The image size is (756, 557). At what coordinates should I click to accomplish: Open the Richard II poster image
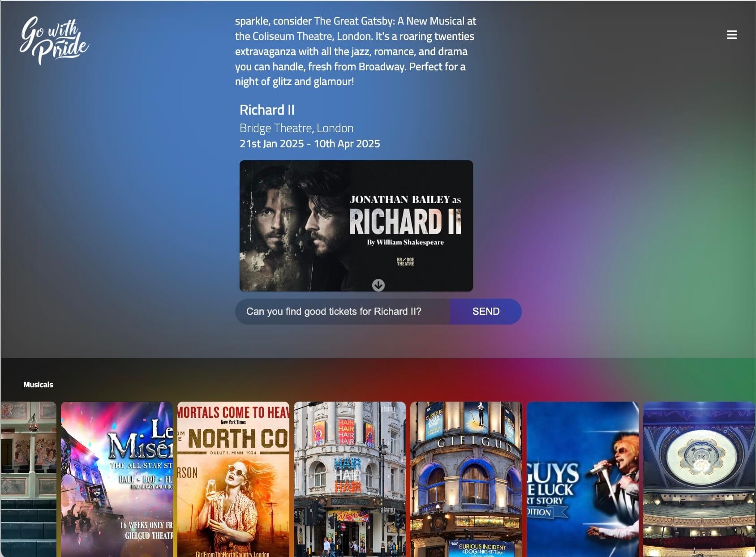(356, 226)
